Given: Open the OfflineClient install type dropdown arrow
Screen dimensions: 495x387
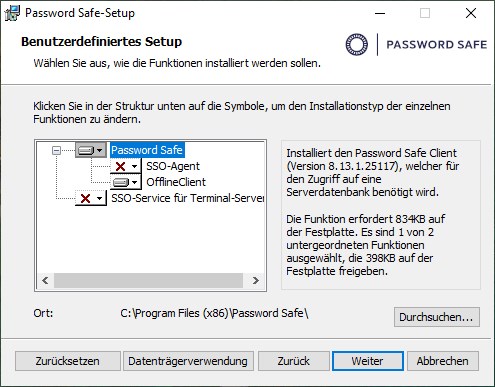Looking at the screenshot, I should (134, 182).
